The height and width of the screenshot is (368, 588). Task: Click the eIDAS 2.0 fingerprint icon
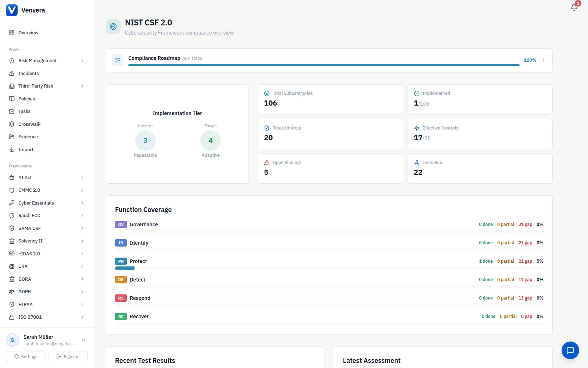(12, 254)
